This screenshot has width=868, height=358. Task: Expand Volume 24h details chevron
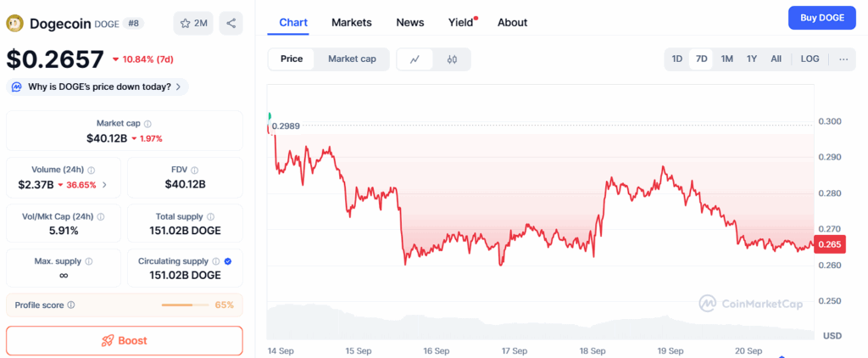[x=105, y=184]
